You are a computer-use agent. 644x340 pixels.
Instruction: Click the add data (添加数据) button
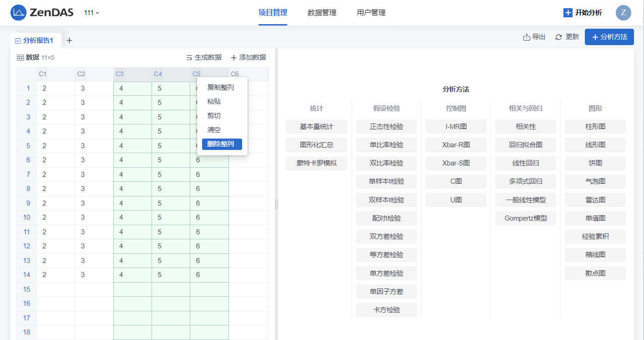[248, 57]
